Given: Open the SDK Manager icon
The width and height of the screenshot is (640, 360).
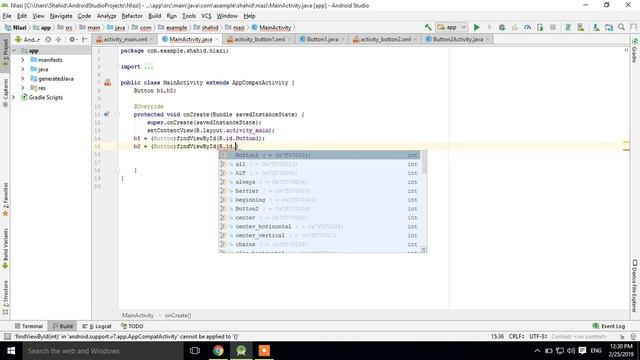Looking at the screenshot, I should click(596, 27).
